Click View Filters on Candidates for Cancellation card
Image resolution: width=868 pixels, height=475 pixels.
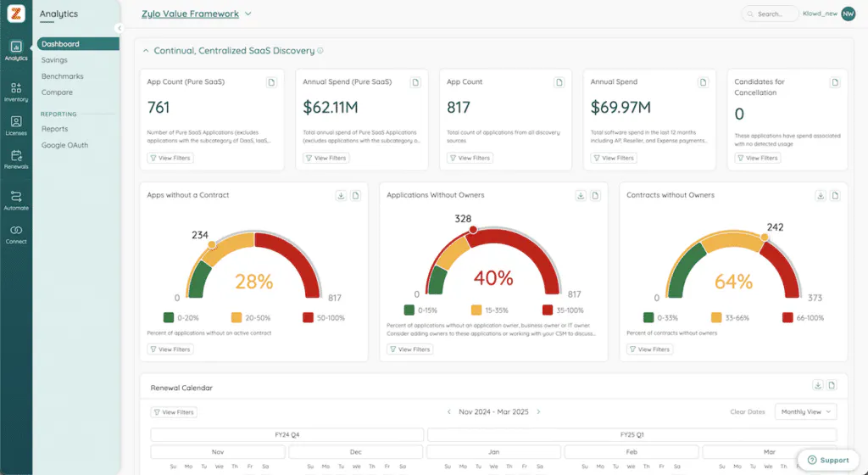[x=758, y=158]
